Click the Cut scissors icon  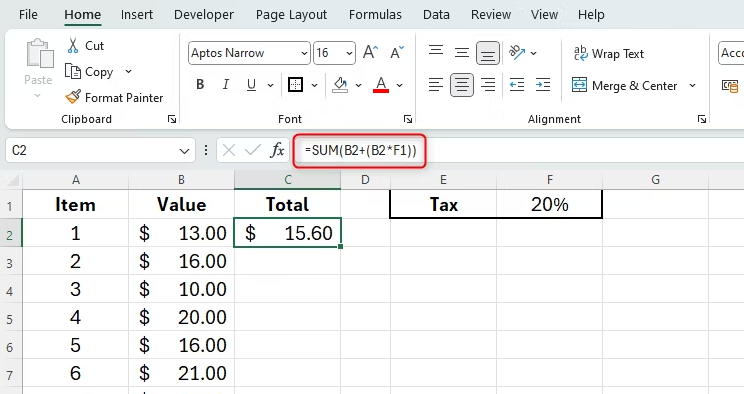(x=73, y=46)
